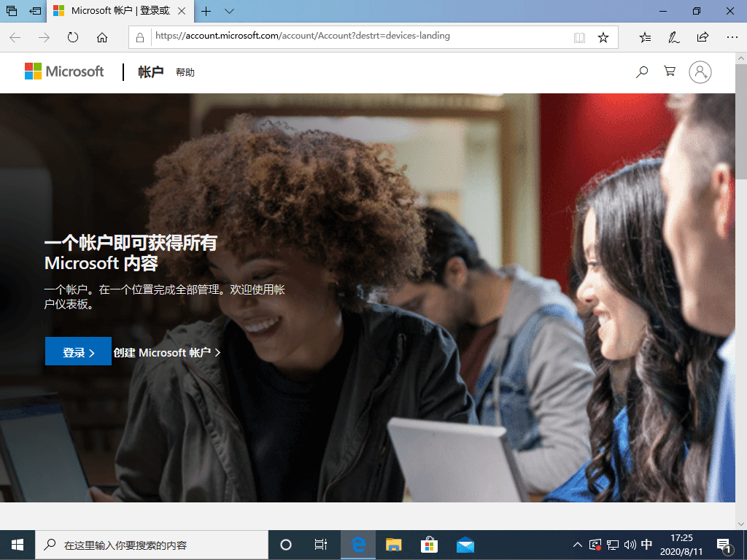Click the search magnifier on Microsoft site
This screenshot has height=560, width=747.
(x=642, y=71)
